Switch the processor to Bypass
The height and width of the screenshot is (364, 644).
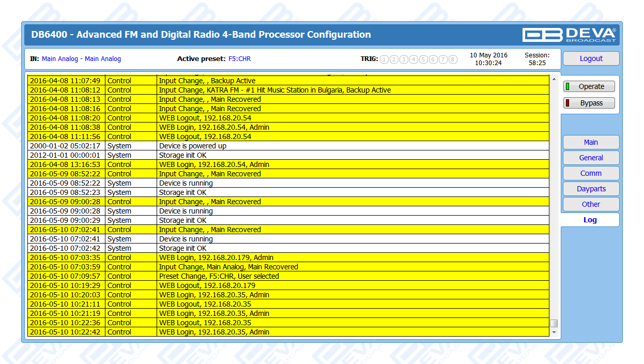589,103
